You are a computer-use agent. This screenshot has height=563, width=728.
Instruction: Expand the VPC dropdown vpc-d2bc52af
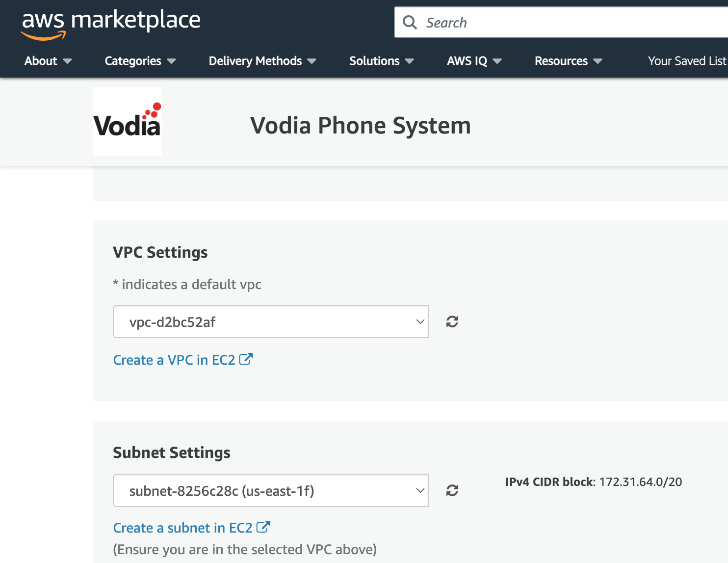271,322
